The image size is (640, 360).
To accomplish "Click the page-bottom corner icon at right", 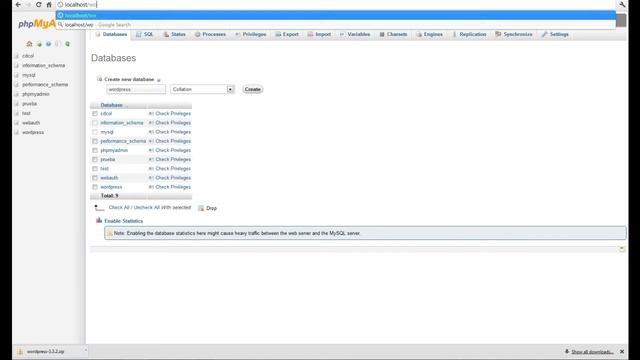I will point(622,249).
